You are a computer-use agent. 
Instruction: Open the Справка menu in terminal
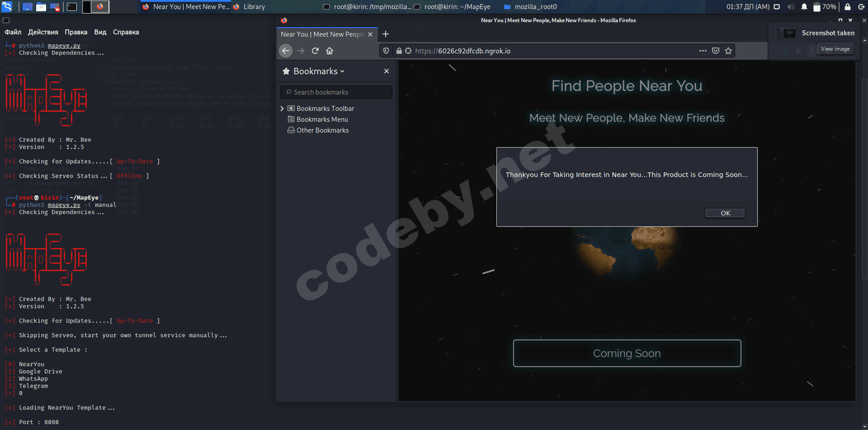(126, 32)
